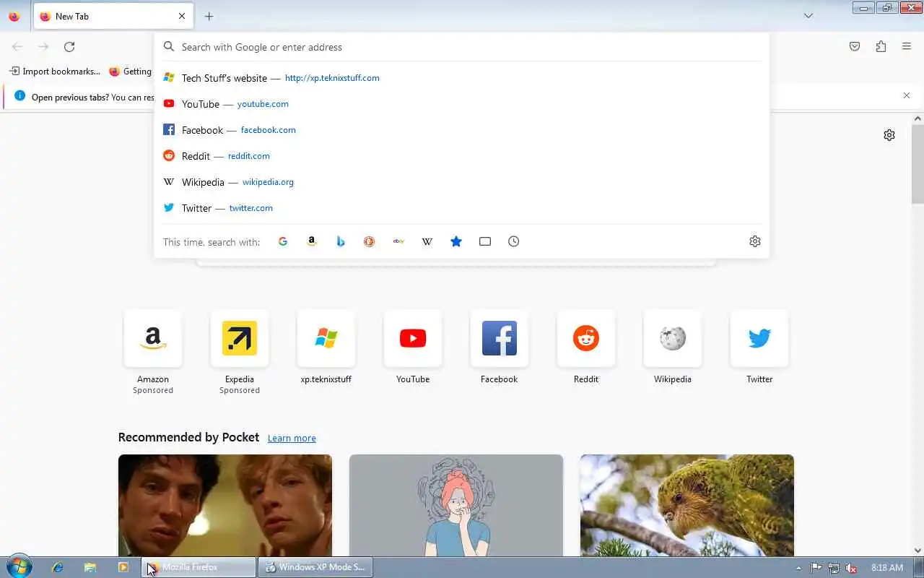
Task: Search history with the clock icon
Action: click(x=514, y=241)
